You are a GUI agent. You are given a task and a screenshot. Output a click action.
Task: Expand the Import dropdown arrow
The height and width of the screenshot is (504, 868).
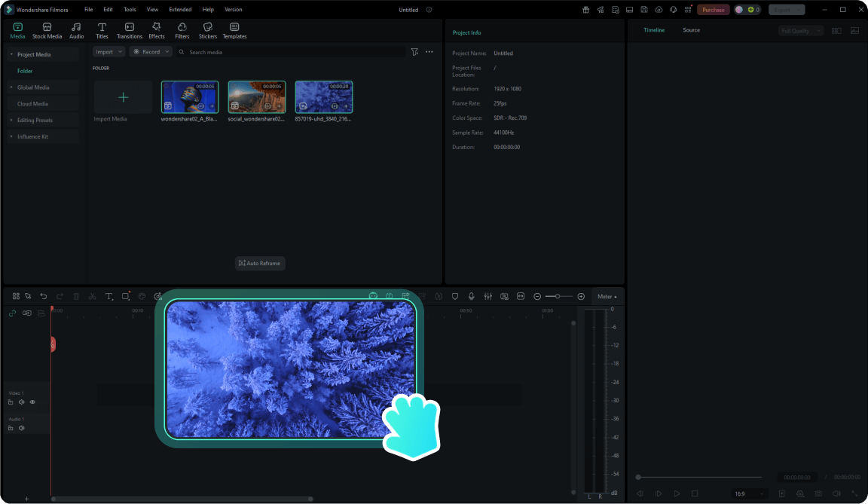click(118, 51)
